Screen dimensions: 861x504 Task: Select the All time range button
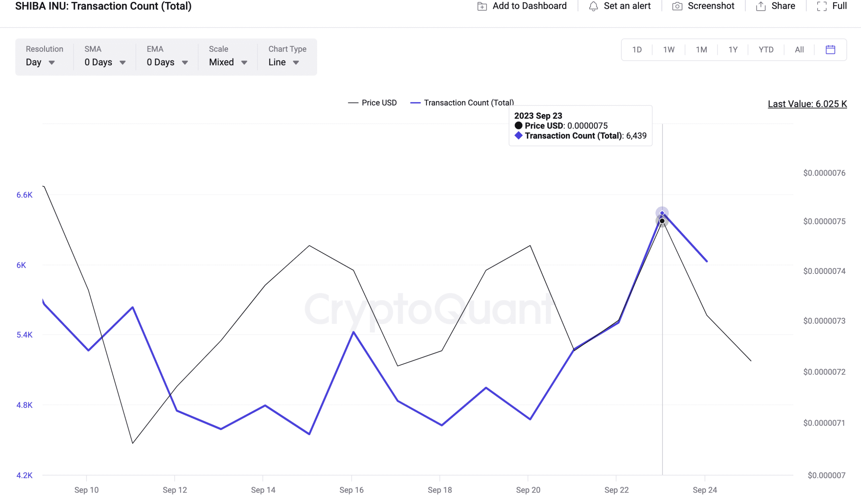pos(799,50)
